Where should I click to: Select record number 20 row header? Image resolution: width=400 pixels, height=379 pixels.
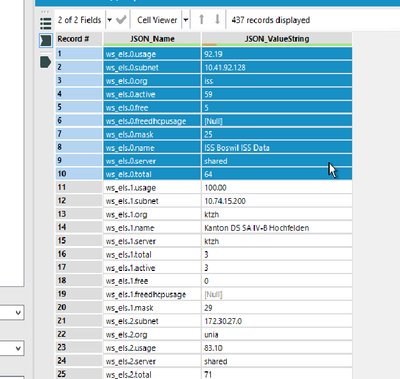point(79,307)
